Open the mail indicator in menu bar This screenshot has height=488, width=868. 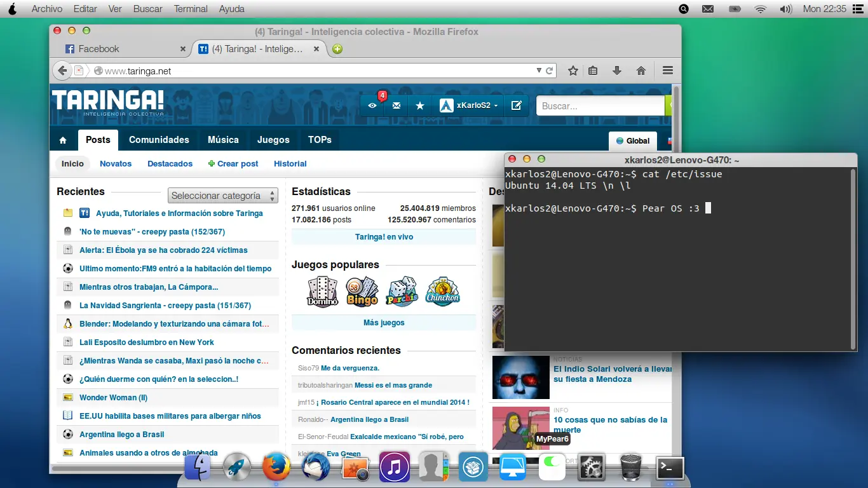click(707, 9)
